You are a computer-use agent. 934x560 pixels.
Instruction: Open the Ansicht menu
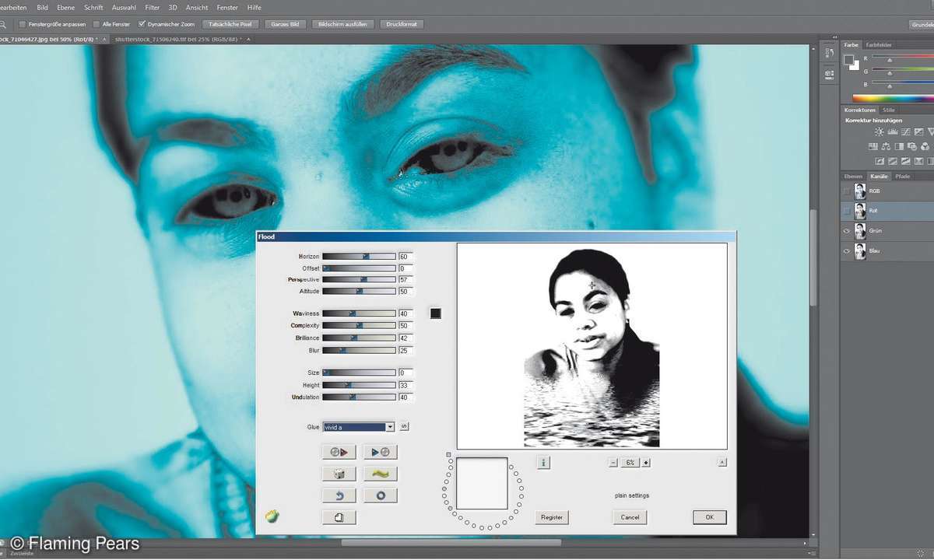tap(197, 7)
